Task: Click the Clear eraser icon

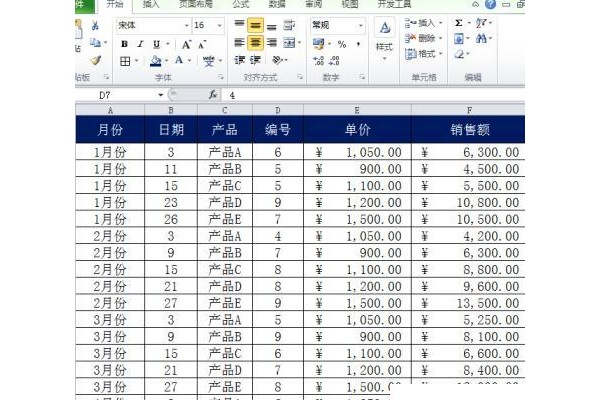Action: (459, 54)
